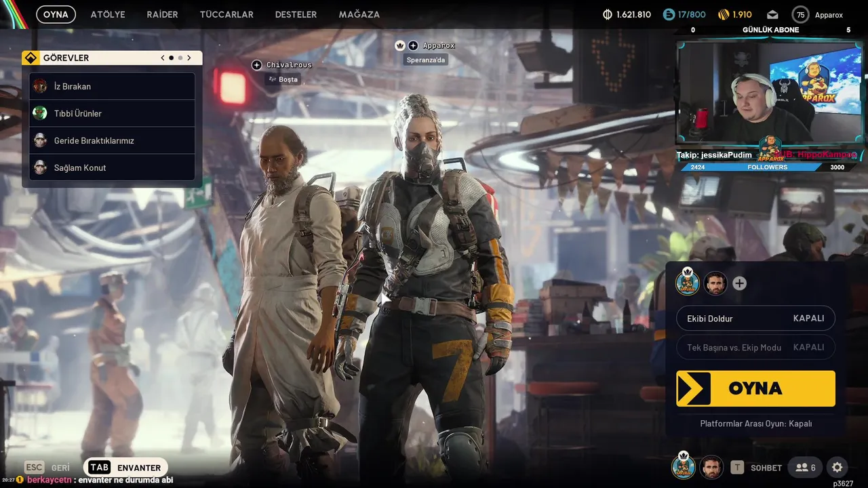Select the first quest page dot
The image size is (868, 488).
(171, 58)
